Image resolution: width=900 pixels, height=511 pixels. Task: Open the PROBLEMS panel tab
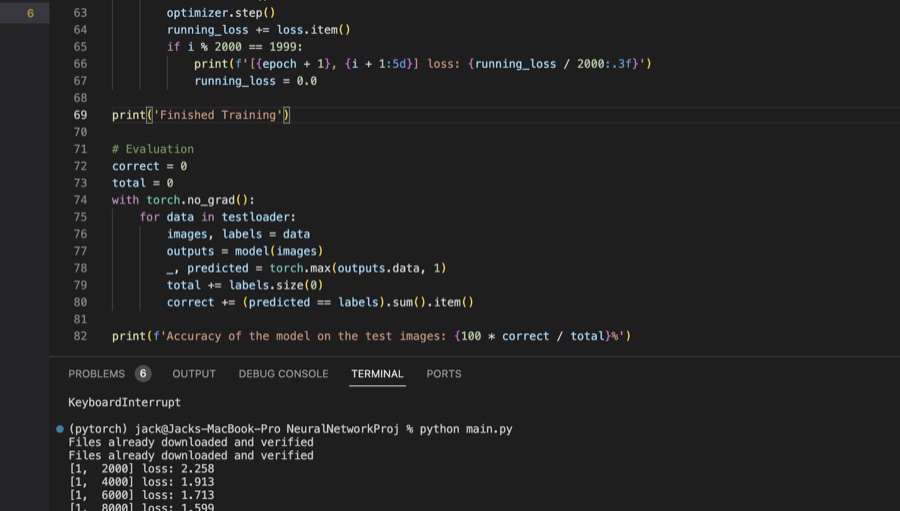(96, 374)
